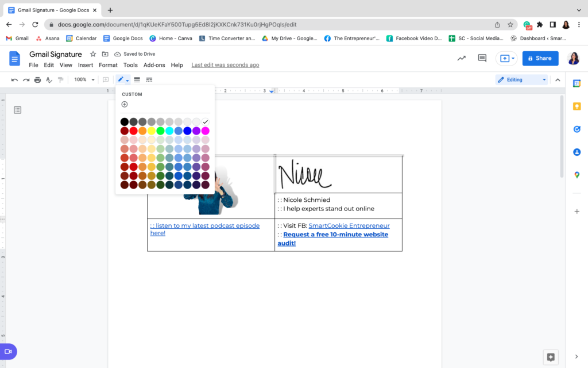588x368 pixels.
Task: Click the document vertical scrollbar
Action: point(562,136)
